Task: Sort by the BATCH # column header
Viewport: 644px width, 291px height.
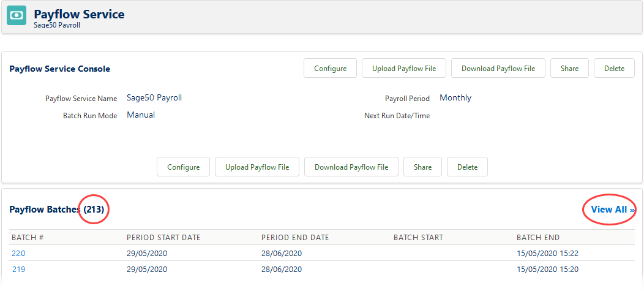Action: [x=28, y=238]
